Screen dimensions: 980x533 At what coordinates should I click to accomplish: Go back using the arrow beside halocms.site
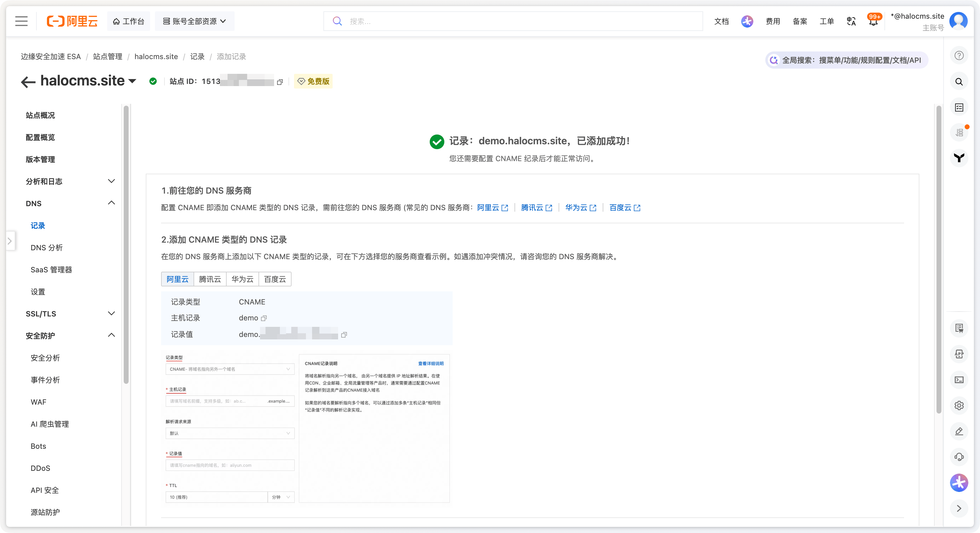click(x=28, y=81)
